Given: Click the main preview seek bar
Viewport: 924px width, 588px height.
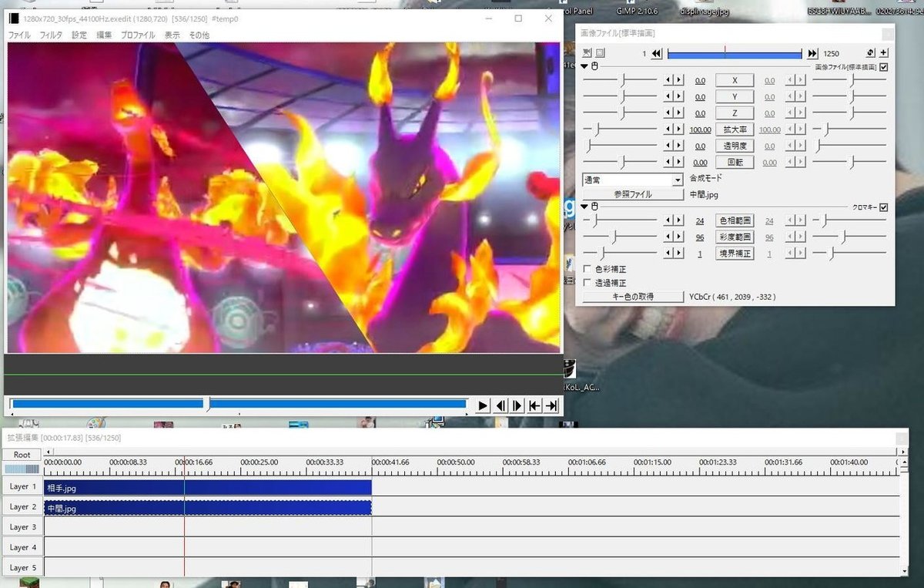Looking at the screenshot, I should pos(239,403).
